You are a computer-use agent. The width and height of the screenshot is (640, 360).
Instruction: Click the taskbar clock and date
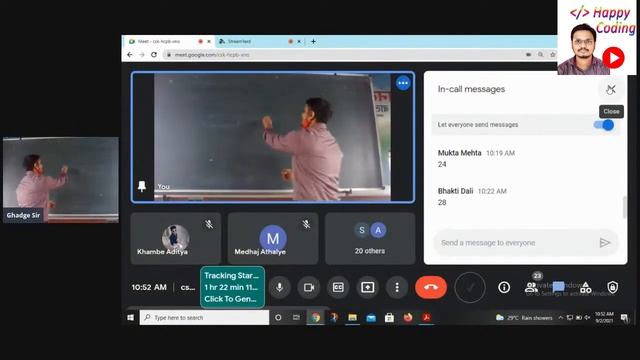point(604,318)
